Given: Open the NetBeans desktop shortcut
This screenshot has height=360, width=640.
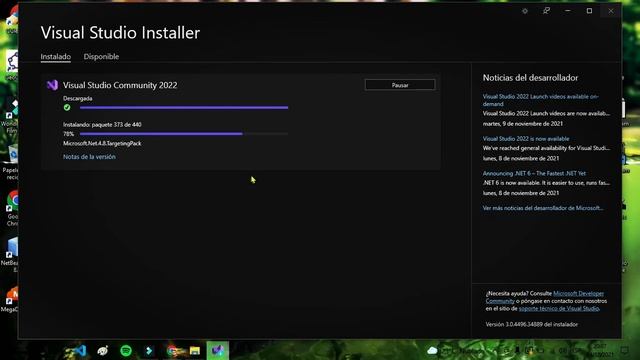Looking at the screenshot, I should (11, 255).
